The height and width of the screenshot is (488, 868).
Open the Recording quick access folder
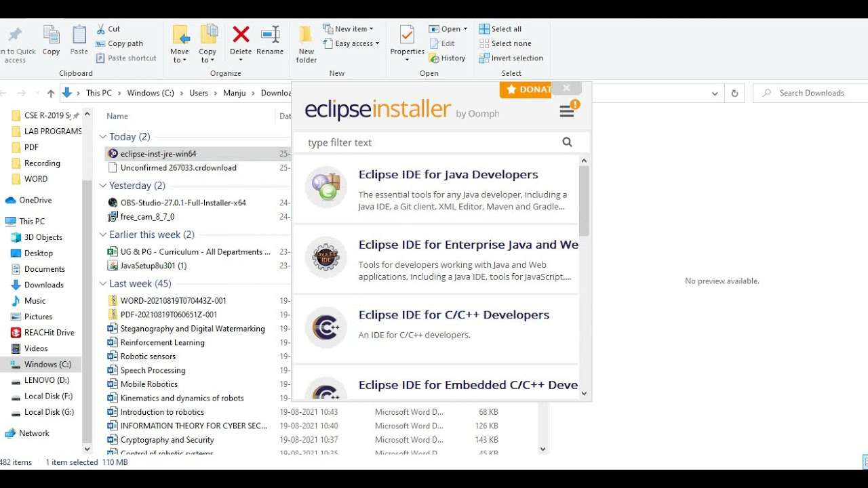[42, 163]
